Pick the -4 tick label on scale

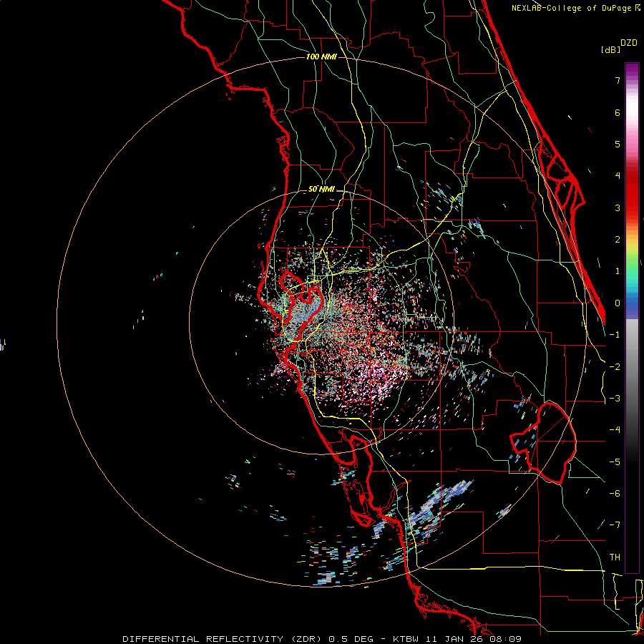[x=615, y=430]
